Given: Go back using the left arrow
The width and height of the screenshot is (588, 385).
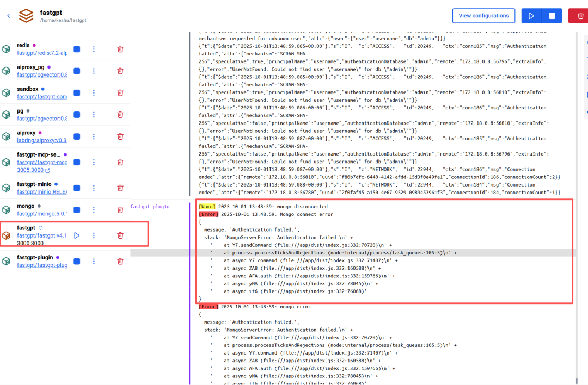Looking at the screenshot, I should [8, 16].
